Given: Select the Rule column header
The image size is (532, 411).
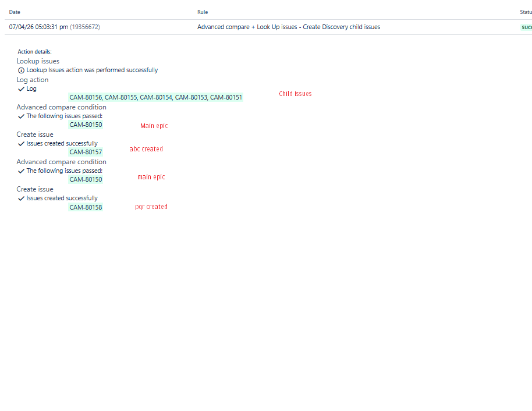Looking at the screenshot, I should [202, 12].
